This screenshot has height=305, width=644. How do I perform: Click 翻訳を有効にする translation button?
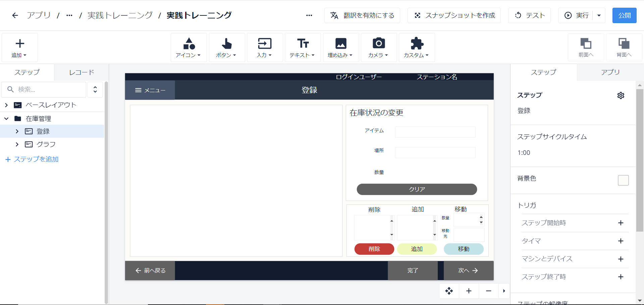pyautogui.click(x=362, y=15)
